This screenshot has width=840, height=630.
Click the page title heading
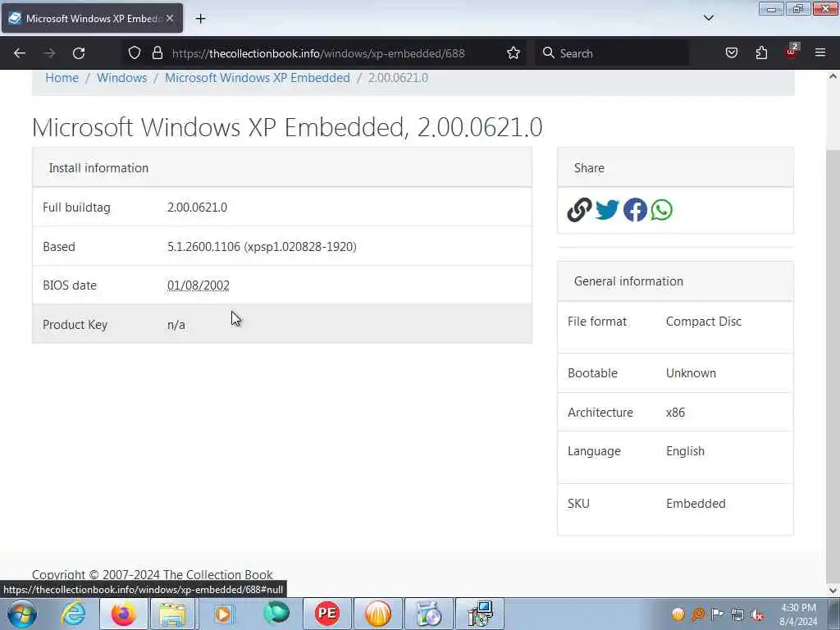(x=287, y=127)
